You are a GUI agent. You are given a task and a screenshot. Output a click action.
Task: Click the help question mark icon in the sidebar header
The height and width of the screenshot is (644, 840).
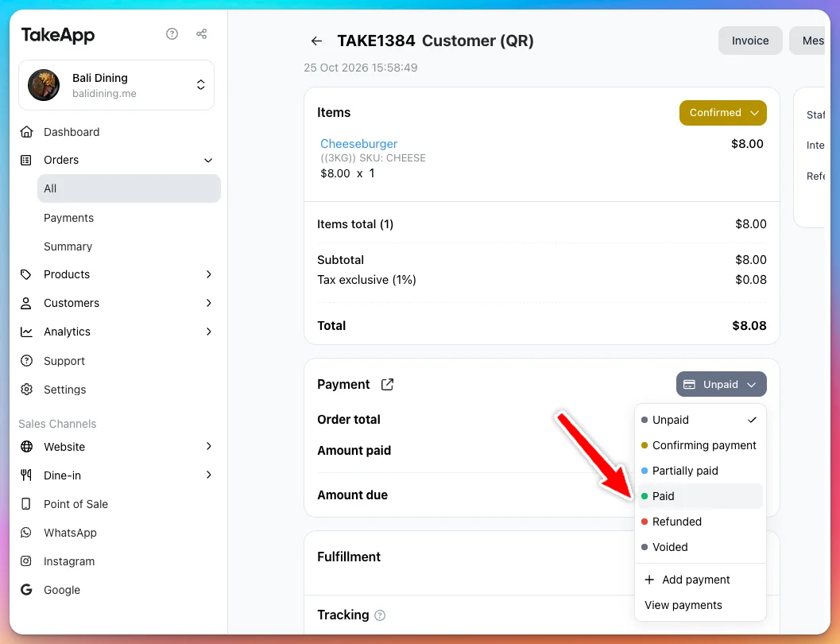pos(172,34)
